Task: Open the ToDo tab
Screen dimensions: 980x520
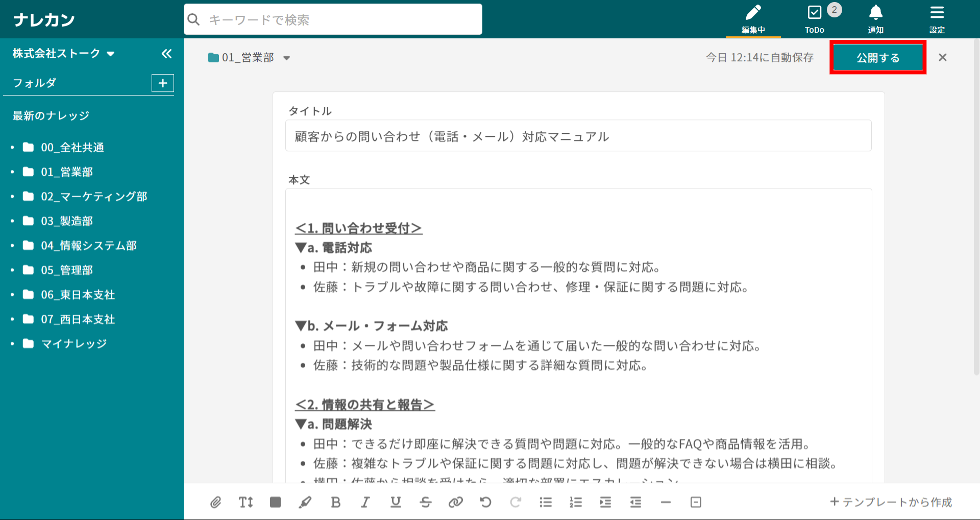Action: [815, 19]
